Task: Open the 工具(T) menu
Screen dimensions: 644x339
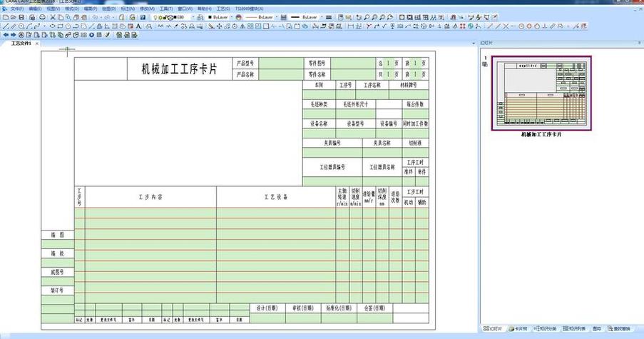Action: pyautogui.click(x=166, y=9)
